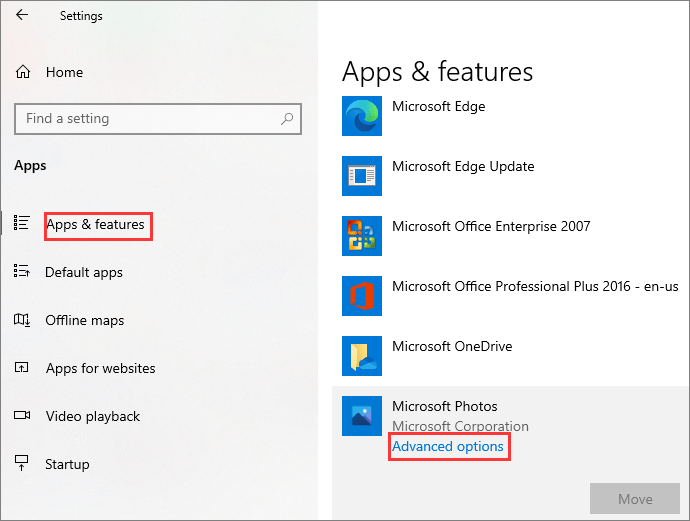The image size is (690, 521).
Task: Open Apps & features section
Action: coord(96,225)
